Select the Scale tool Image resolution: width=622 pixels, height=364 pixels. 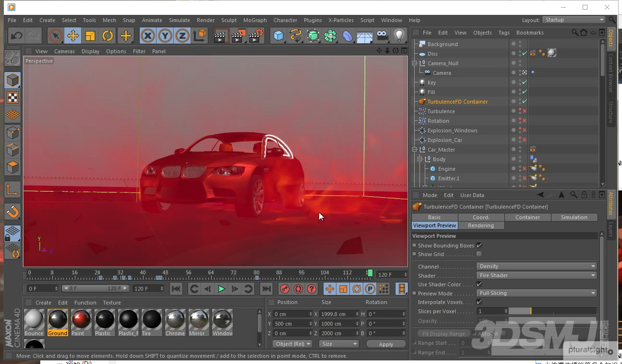point(90,35)
